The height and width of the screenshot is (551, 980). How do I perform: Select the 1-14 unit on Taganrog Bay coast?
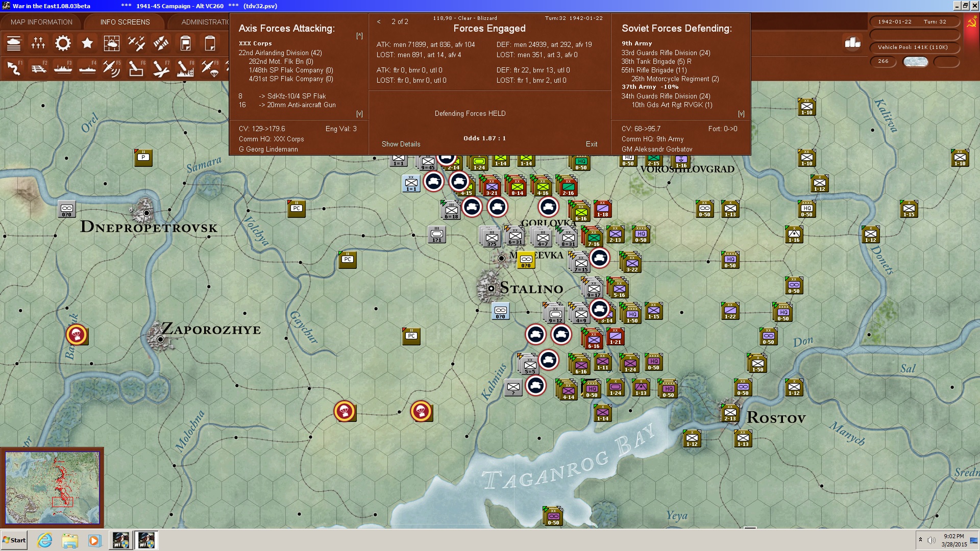(603, 413)
